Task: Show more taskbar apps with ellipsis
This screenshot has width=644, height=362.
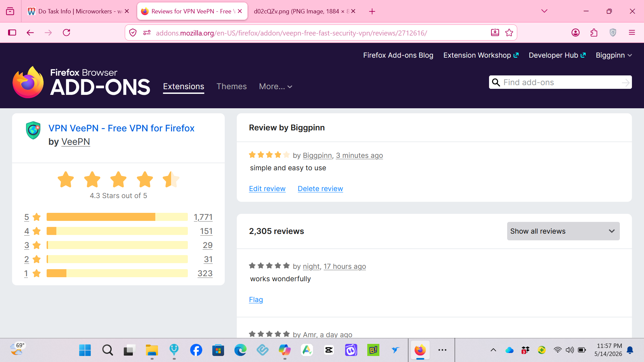Action: (x=442, y=350)
